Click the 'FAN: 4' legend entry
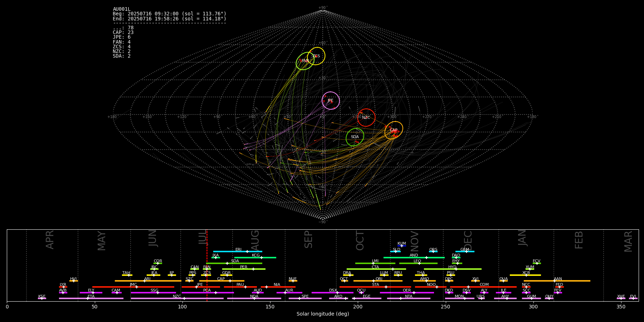The width and height of the screenshot is (644, 322). click(122, 42)
